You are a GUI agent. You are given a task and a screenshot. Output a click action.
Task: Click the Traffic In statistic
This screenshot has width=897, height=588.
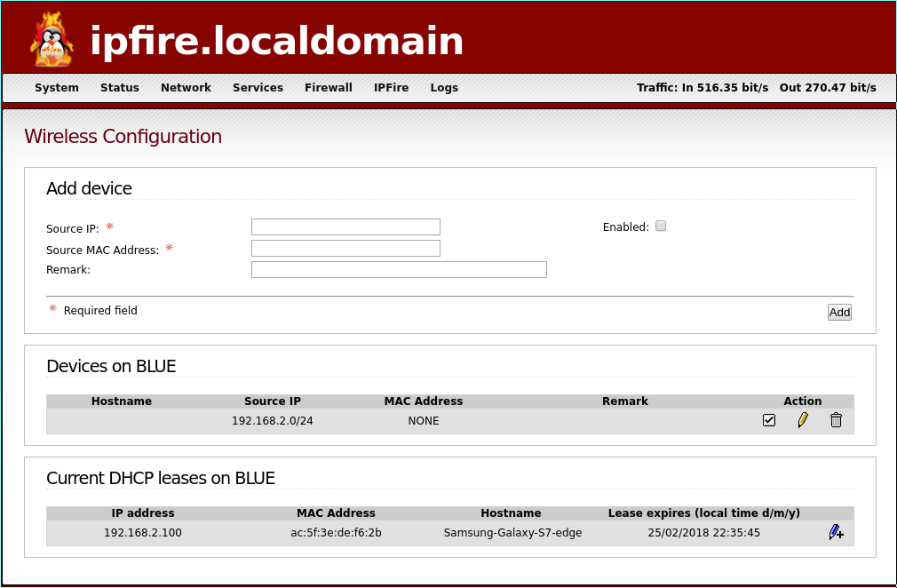[x=703, y=87]
